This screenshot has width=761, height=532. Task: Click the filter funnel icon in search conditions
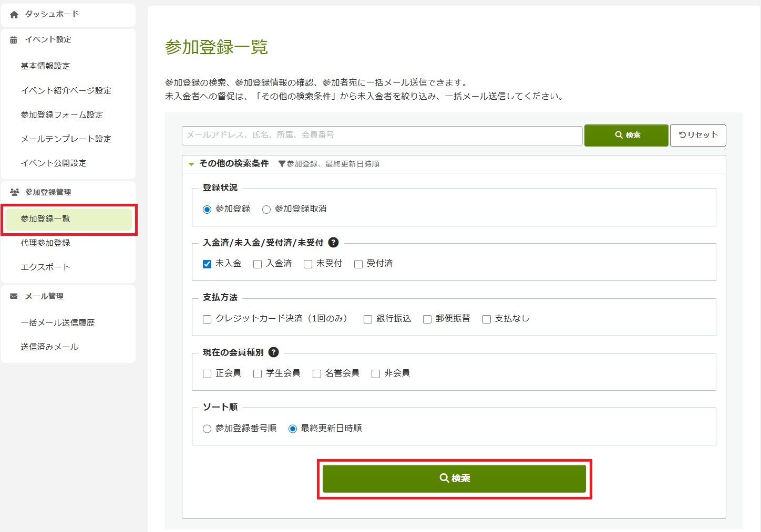(x=282, y=164)
